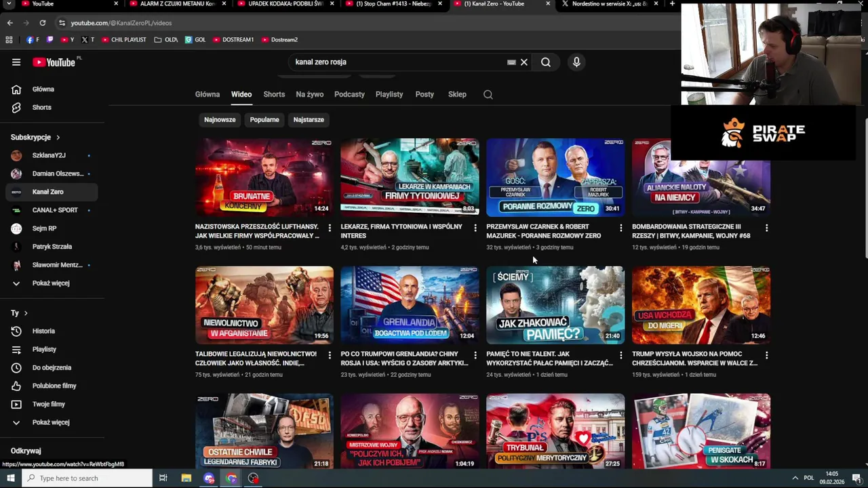Open the CHIL PLAYLIST bookmark
The width and height of the screenshot is (868, 488).
124,39
